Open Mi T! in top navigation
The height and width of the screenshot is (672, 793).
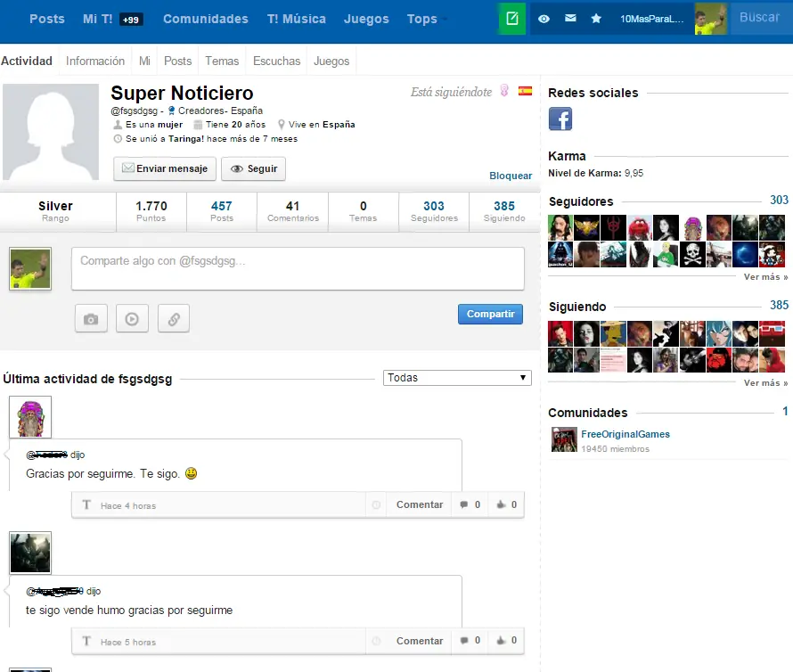[x=98, y=19]
